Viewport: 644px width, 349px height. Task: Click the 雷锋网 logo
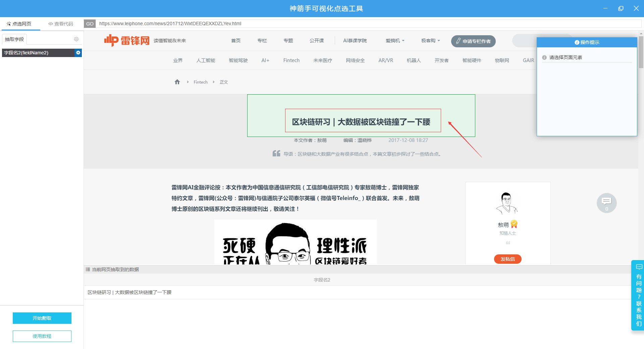[127, 41]
